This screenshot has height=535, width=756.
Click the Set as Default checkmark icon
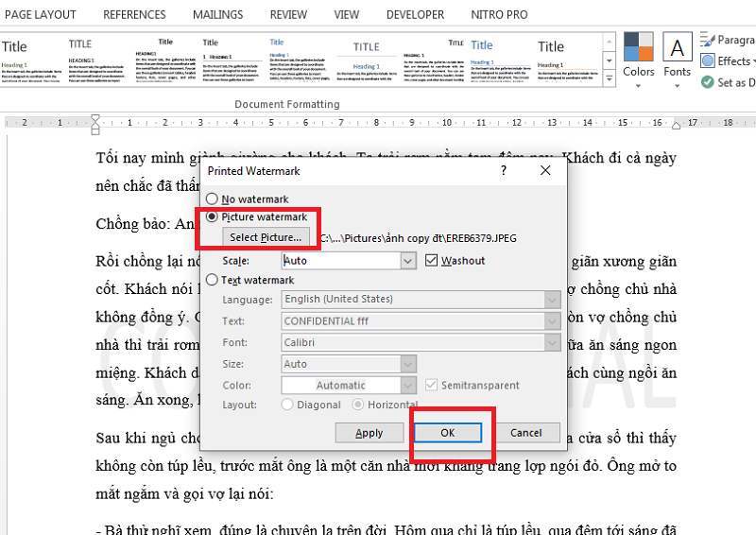coord(707,82)
